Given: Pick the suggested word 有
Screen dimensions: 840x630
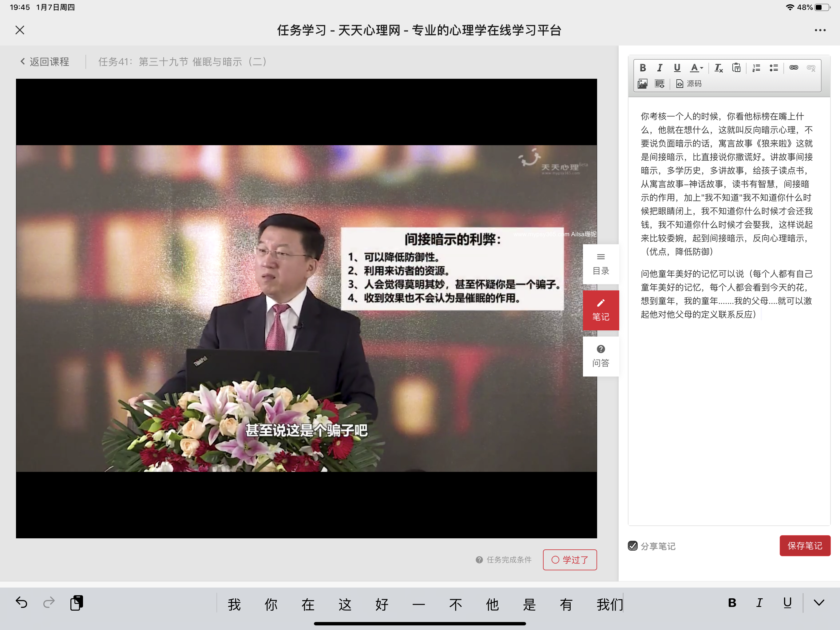Looking at the screenshot, I should coord(566,604).
